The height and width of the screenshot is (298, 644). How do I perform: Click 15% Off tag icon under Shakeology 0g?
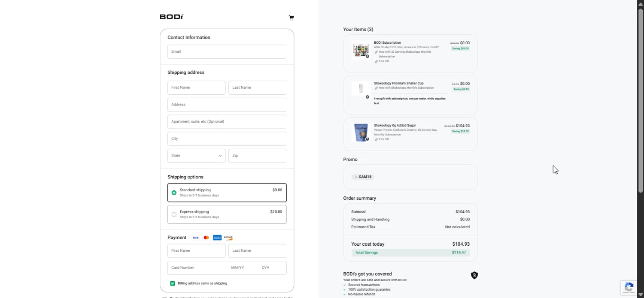pos(376,139)
